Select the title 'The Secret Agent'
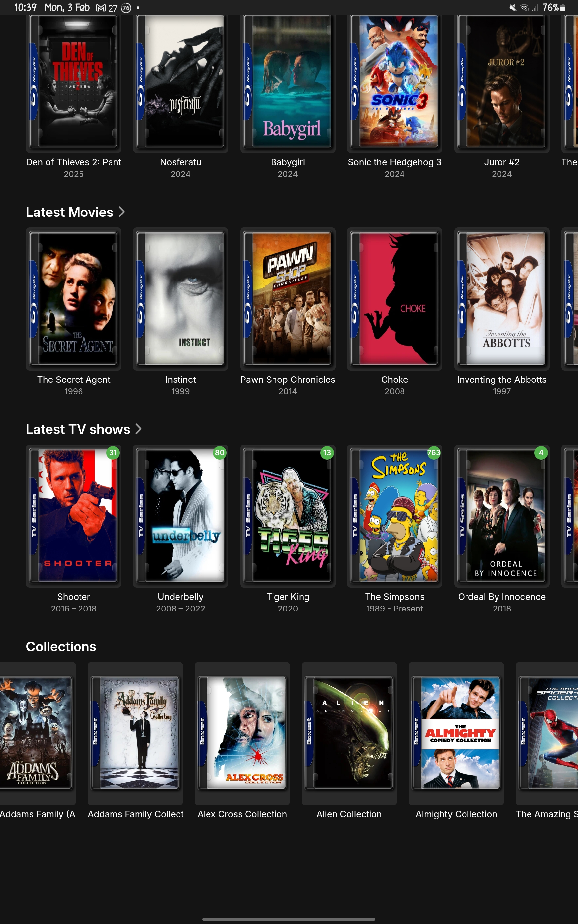This screenshot has width=578, height=924. click(x=74, y=379)
